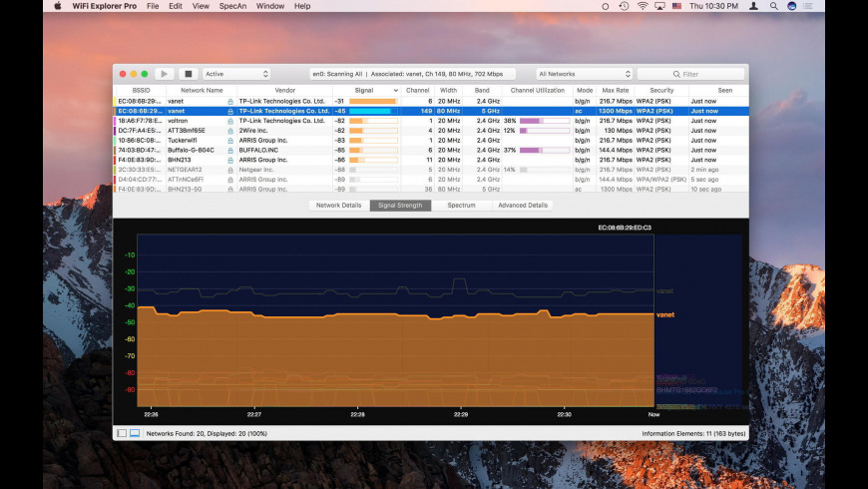This screenshot has width=868, height=489.
Task: Click the lock icon on voltron row
Action: point(230,121)
